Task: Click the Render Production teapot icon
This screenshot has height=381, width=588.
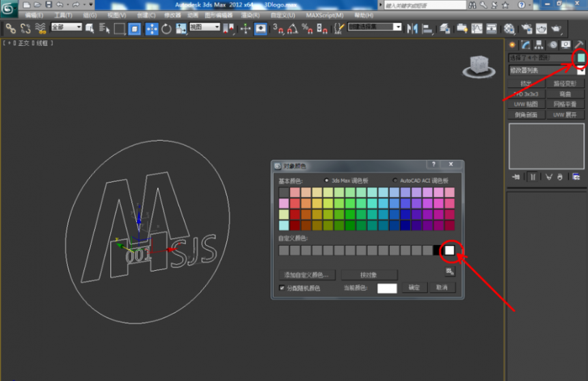Action: (x=556, y=29)
